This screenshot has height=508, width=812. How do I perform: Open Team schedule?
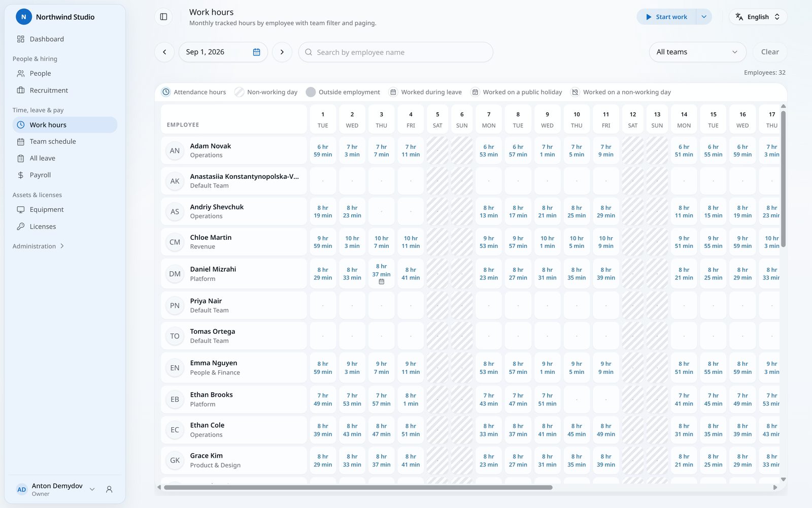pyautogui.click(x=65, y=142)
